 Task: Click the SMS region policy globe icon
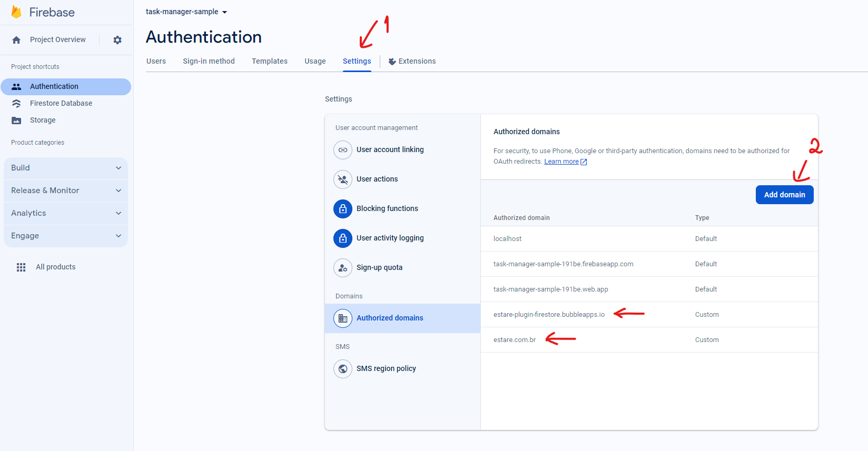(x=343, y=369)
